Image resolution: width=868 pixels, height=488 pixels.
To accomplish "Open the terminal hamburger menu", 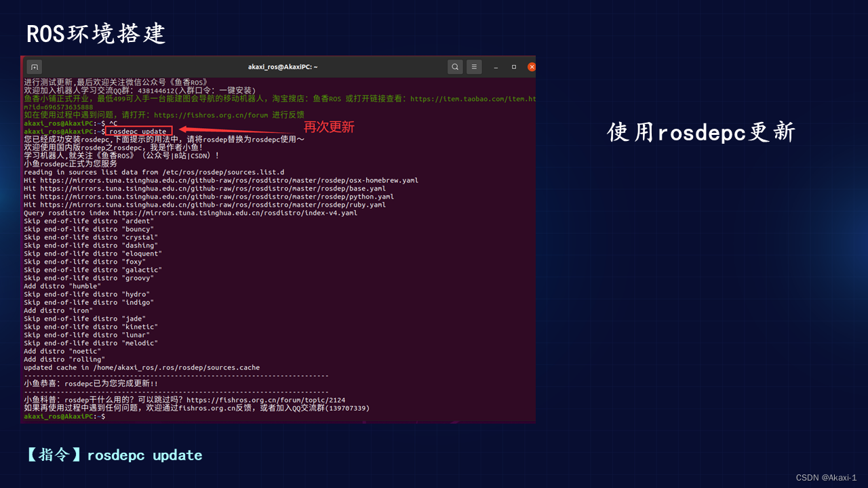I will pos(473,66).
